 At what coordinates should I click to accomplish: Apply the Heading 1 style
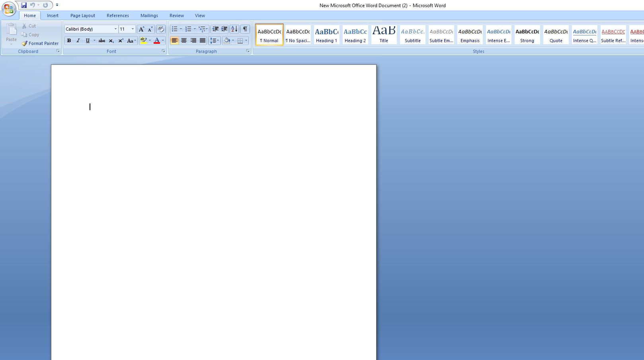coord(326,35)
